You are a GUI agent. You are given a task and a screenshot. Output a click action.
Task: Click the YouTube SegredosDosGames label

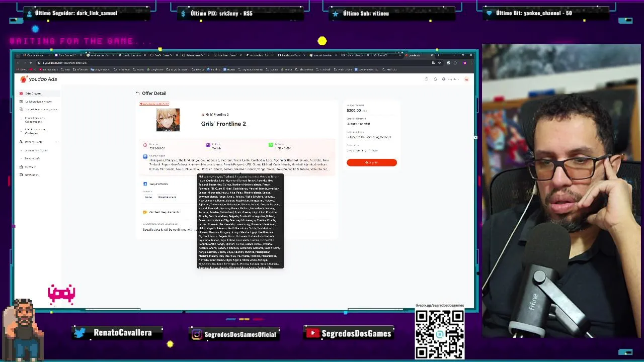(x=349, y=333)
